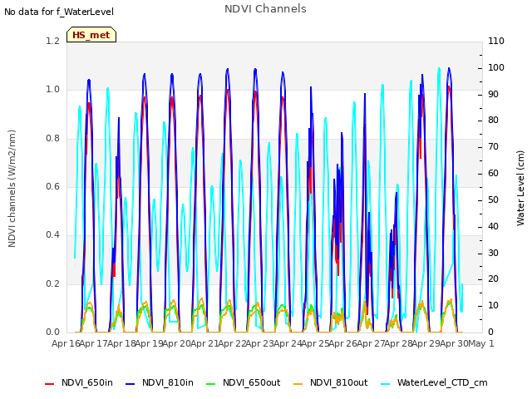Toggle NDVI_810out legend entry
This screenshot has width=532, height=399.
pos(330,382)
